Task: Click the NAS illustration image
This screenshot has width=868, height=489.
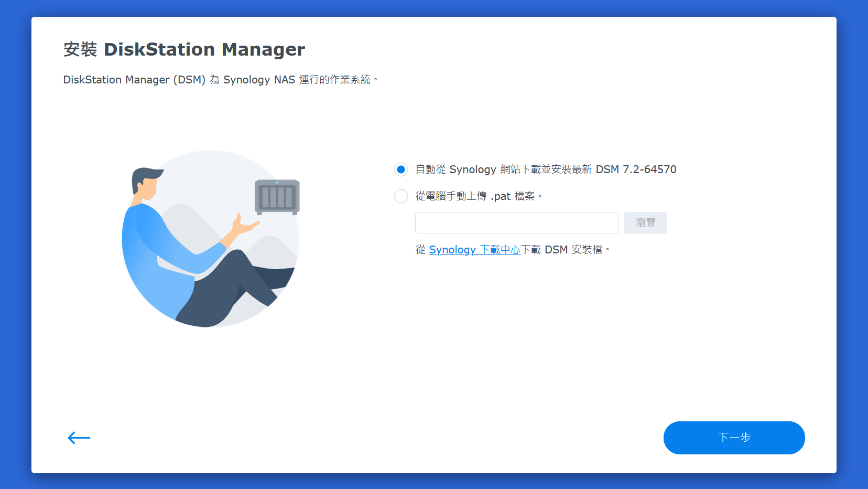Action: [211, 239]
